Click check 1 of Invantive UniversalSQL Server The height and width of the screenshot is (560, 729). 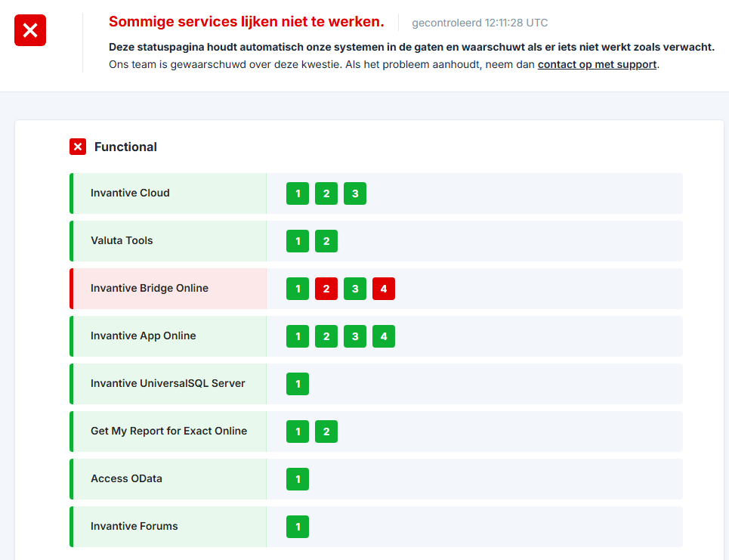pyautogui.click(x=298, y=384)
